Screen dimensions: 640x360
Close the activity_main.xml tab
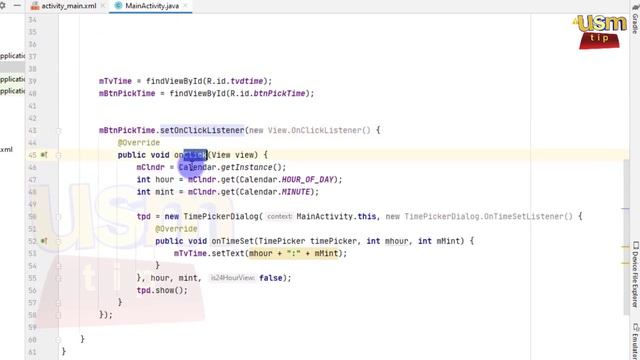point(103,6)
